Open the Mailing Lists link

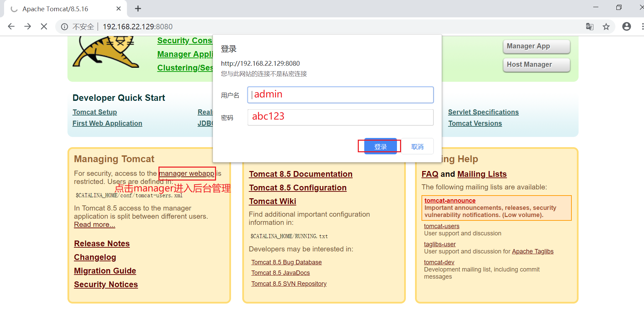coord(482,174)
